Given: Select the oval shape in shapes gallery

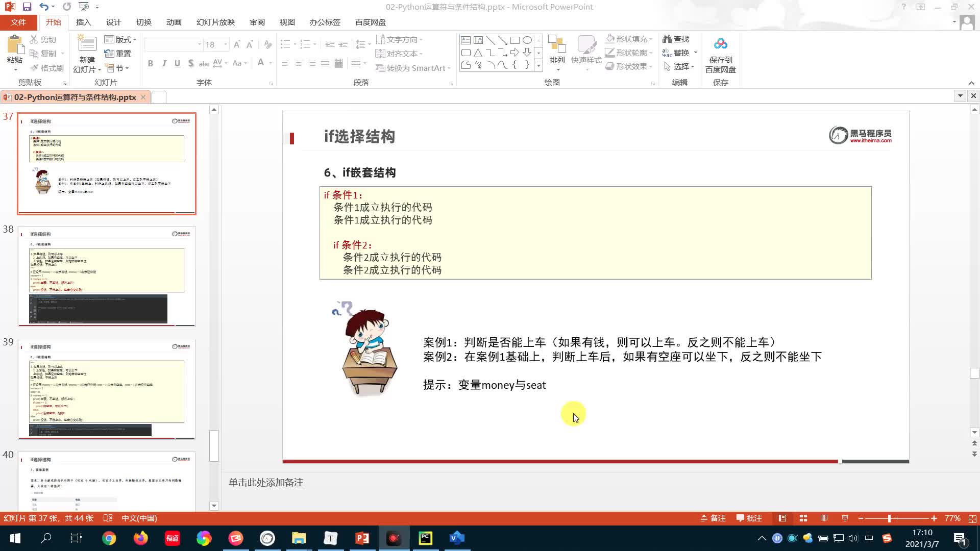Looking at the screenshot, I should click(x=527, y=40).
